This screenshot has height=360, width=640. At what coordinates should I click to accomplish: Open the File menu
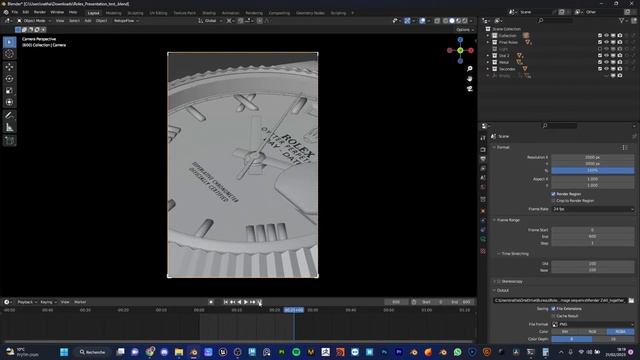click(x=15, y=12)
